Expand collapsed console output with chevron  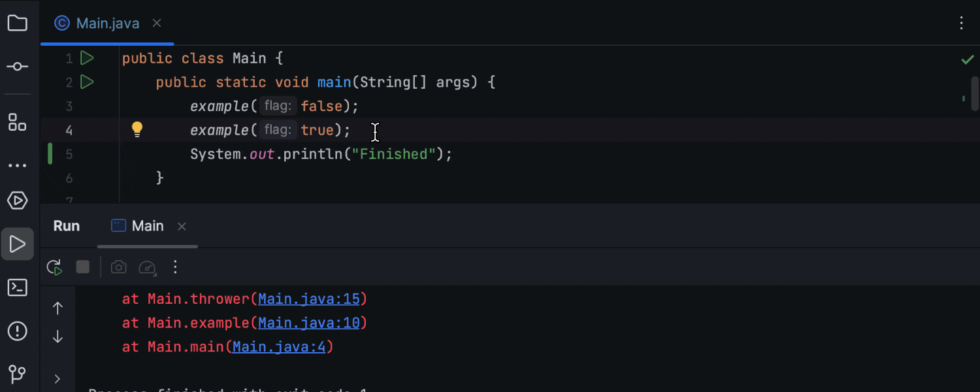coord(57,378)
